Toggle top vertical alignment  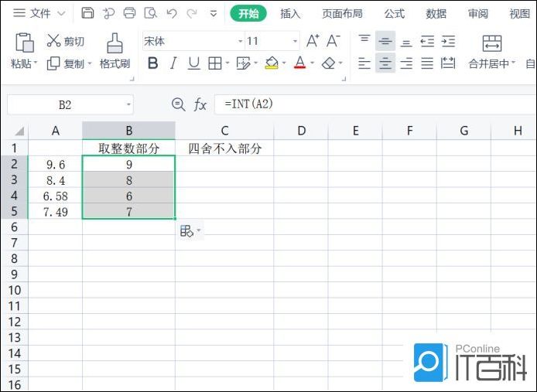(364, 39)
